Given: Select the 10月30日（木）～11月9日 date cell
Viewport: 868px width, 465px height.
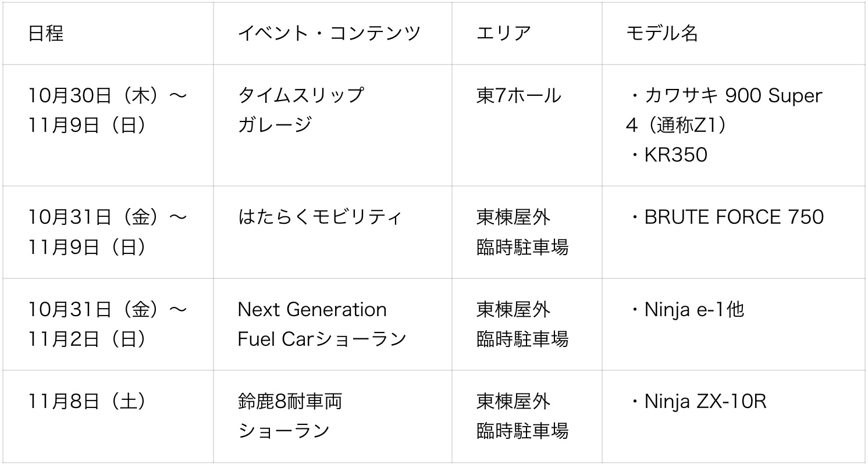Looking at the screenshot, I should pyautogui.click(x=108, y=110).
